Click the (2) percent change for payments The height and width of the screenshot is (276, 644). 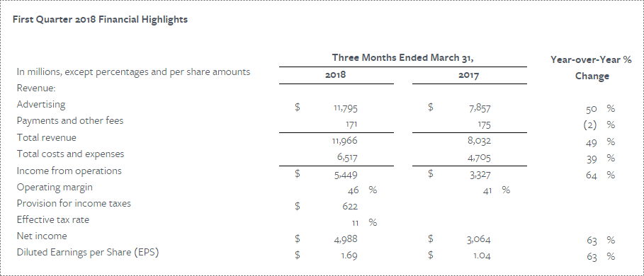pos(590,125)
